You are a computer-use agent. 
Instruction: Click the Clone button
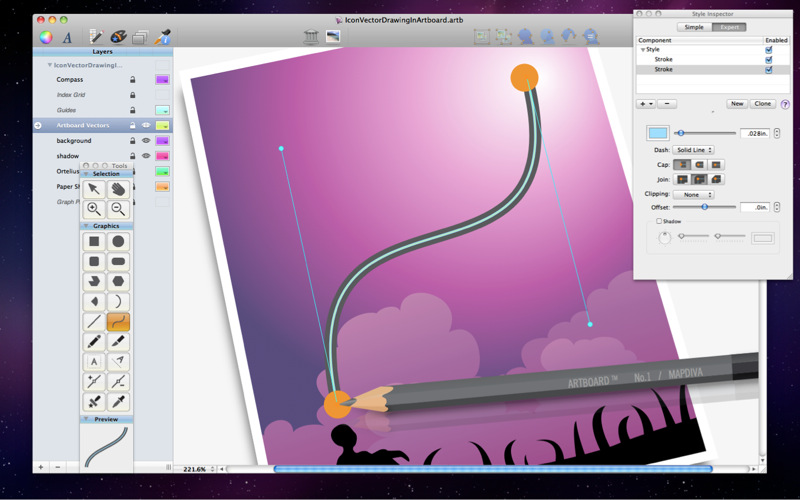pos(763,103)
